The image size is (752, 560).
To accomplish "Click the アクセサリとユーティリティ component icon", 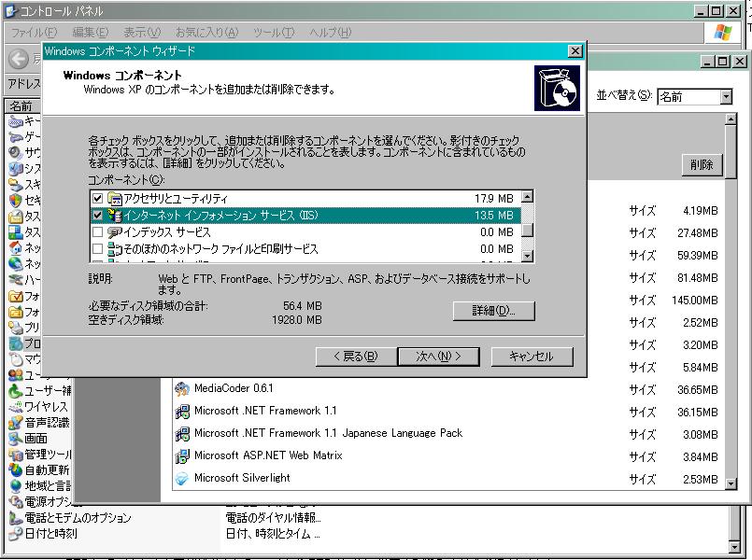I will click(x=115, y=198).
